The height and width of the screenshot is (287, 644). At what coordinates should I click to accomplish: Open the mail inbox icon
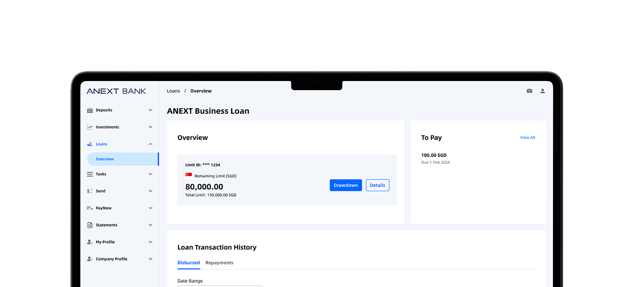coord(529,91)
